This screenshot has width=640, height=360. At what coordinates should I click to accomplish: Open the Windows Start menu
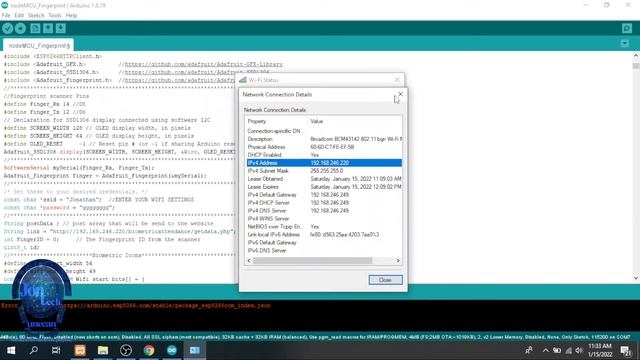tap(11, 350)
